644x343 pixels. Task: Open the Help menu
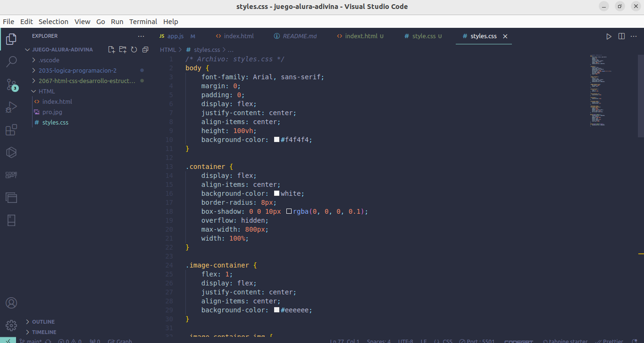click(x=171, y=22)
